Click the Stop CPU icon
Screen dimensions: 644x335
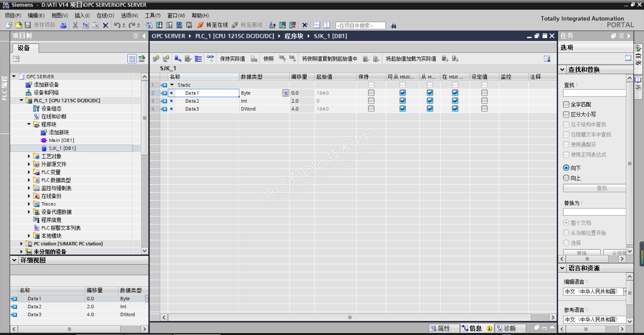[292, 25]
